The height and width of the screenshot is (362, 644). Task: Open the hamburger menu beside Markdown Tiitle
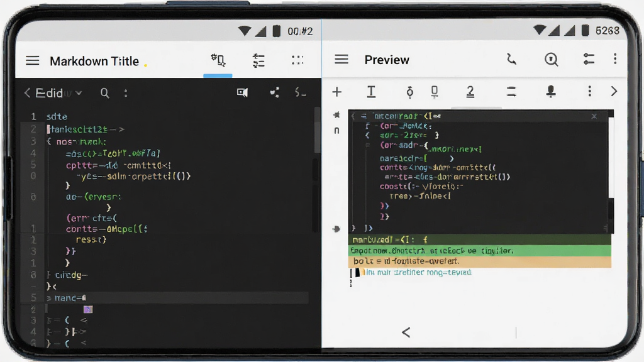[x=33, y=61]
